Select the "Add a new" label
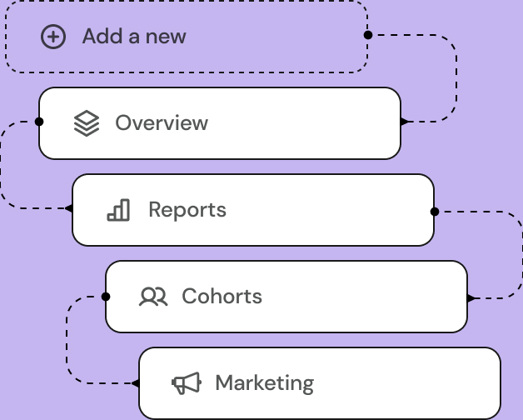523x420 pixels. pos(134,37)
